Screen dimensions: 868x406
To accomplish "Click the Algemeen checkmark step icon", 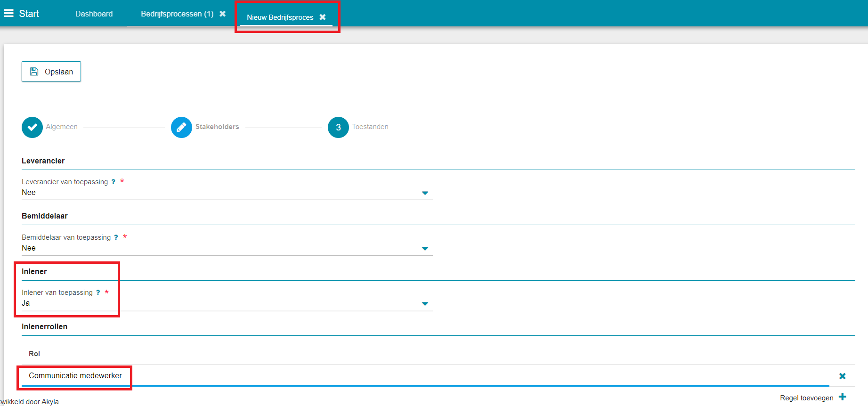I will click(32, 127).
